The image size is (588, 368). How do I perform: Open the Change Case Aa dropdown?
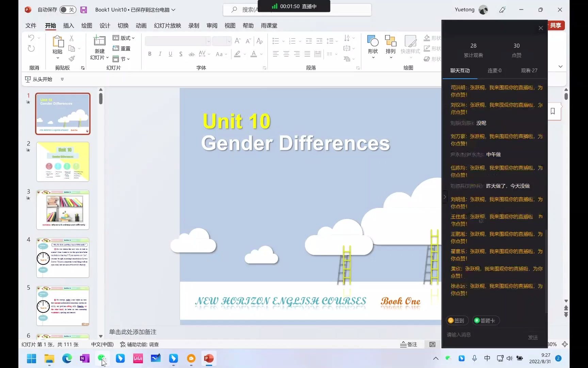point(221,54)
